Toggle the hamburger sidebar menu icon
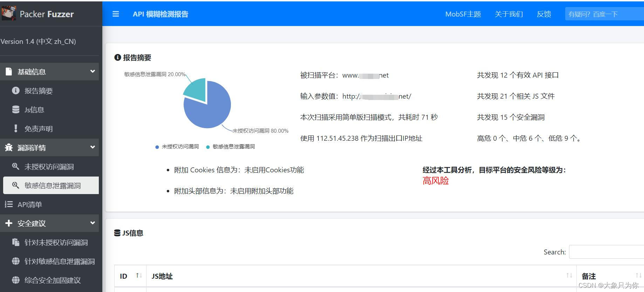Image resolution: width=644 pixels, height=292 pixels. 116,14
